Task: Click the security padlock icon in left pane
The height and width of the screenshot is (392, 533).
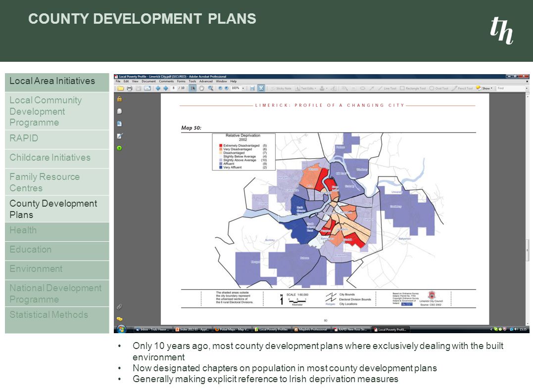Action: pyautogui.click(x=119, y=99)
